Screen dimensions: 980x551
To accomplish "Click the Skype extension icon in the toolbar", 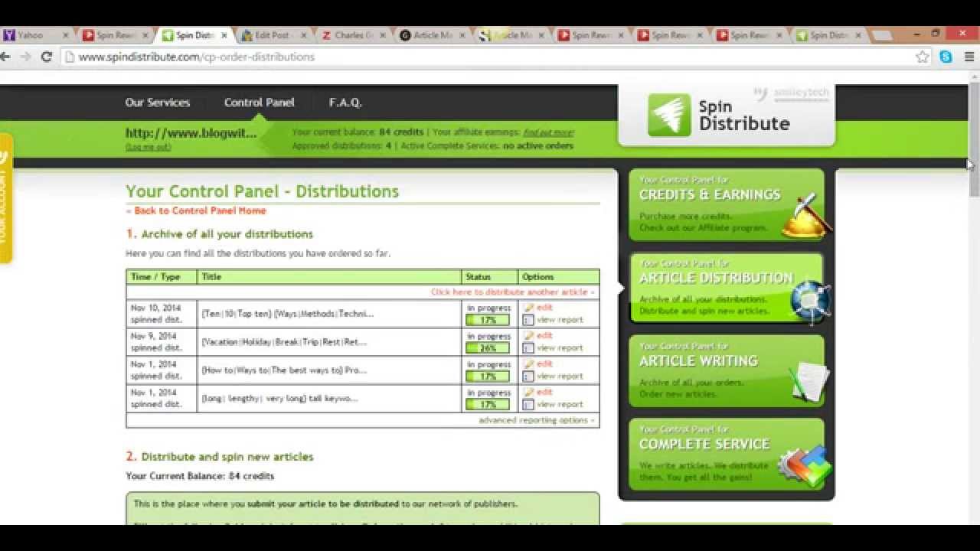I will tap(946, 57).
